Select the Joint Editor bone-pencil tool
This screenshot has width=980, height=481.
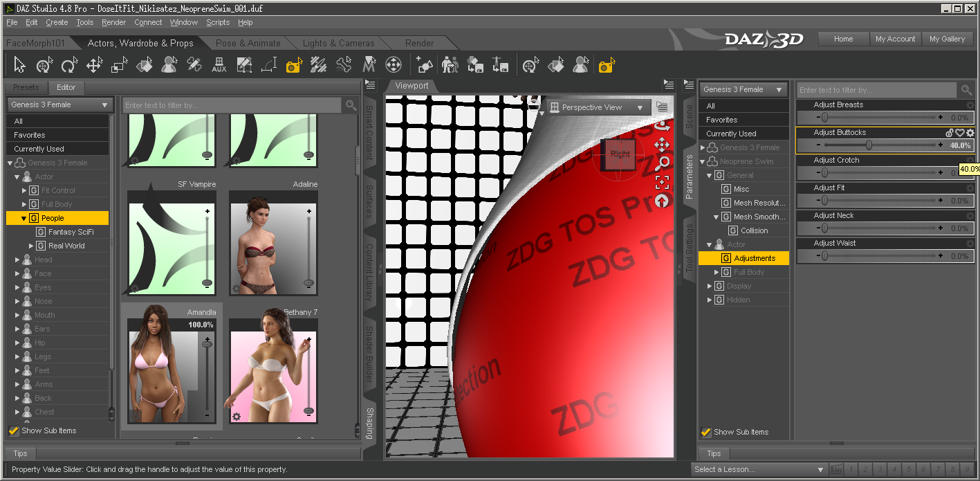point(194,66)
